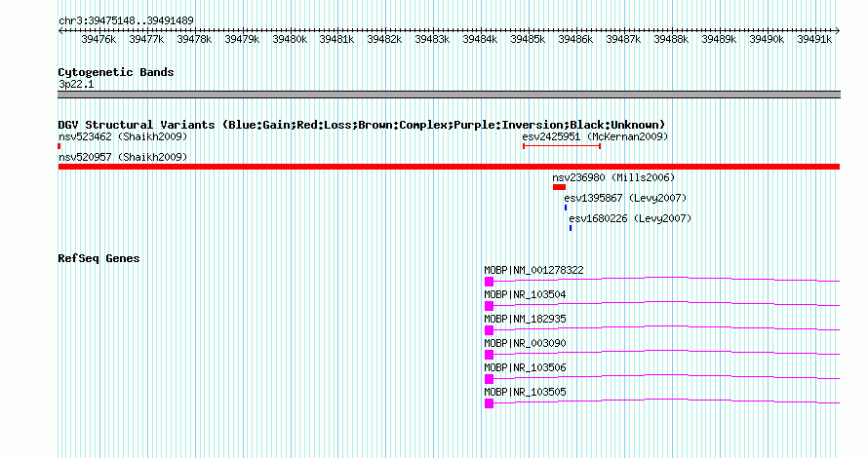Click the 39478k ruler tick label

(x=194, y=39)
